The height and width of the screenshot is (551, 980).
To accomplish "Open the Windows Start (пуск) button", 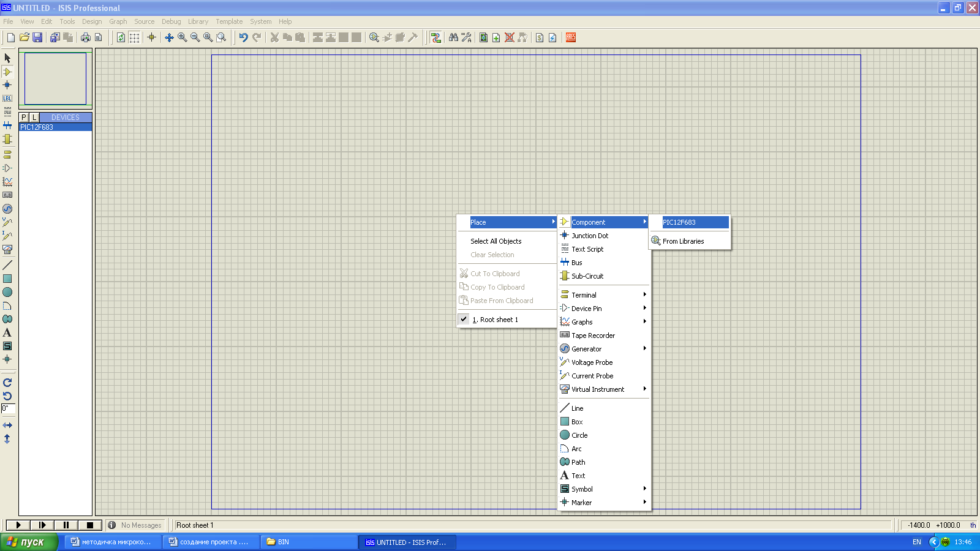I will pyautogui.click(x=29, y=542).
